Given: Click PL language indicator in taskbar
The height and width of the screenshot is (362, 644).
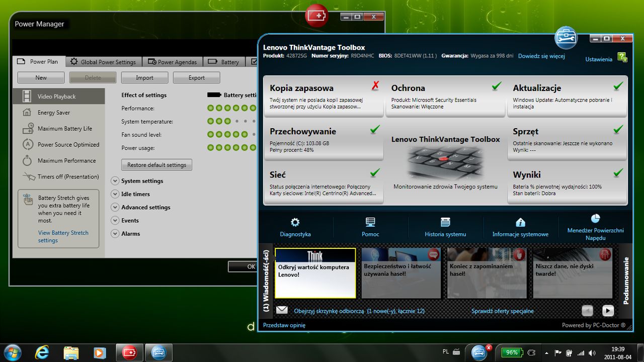Looking at the screenshot, I should pos(446,352).
